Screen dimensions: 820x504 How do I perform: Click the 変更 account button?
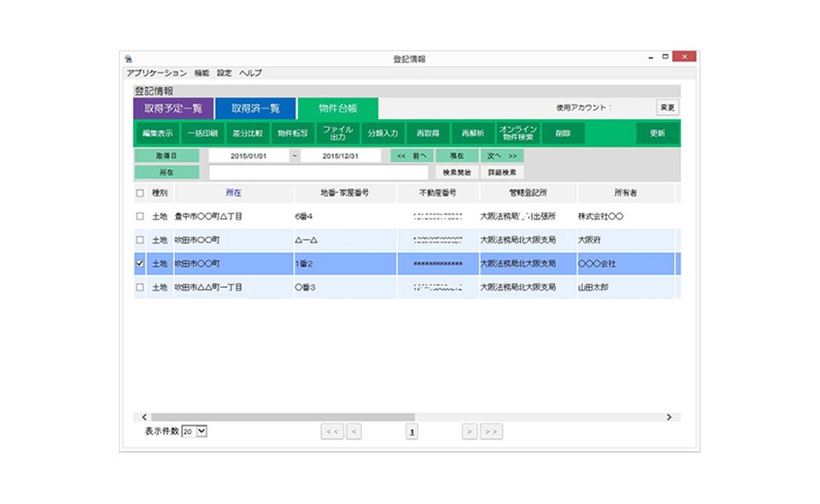pos(667,108)
